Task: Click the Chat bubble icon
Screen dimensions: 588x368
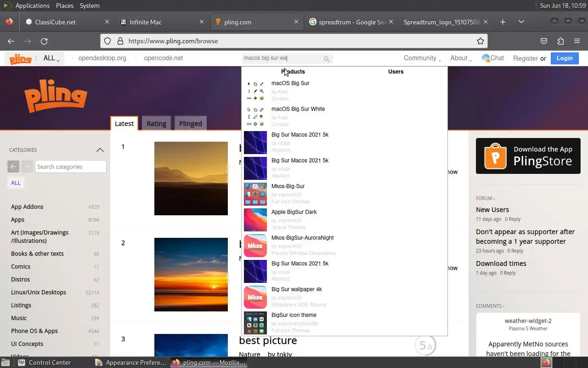Action: point(486,58)
